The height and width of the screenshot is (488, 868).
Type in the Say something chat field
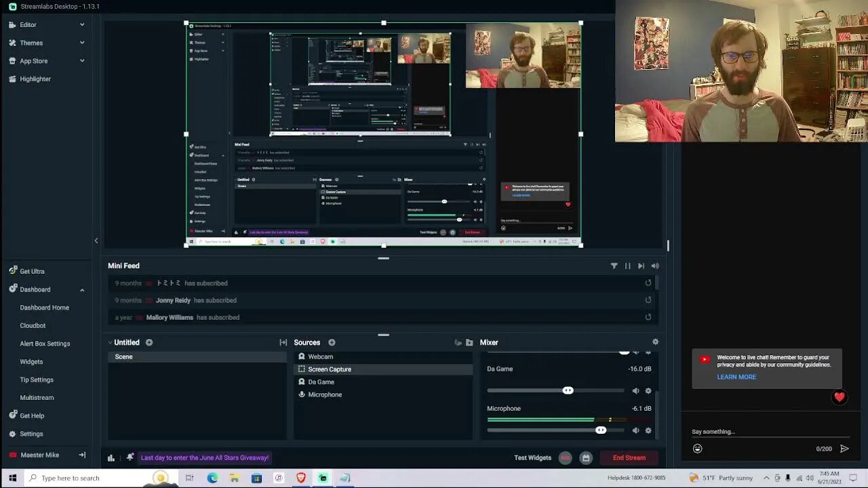click(770, 432)
